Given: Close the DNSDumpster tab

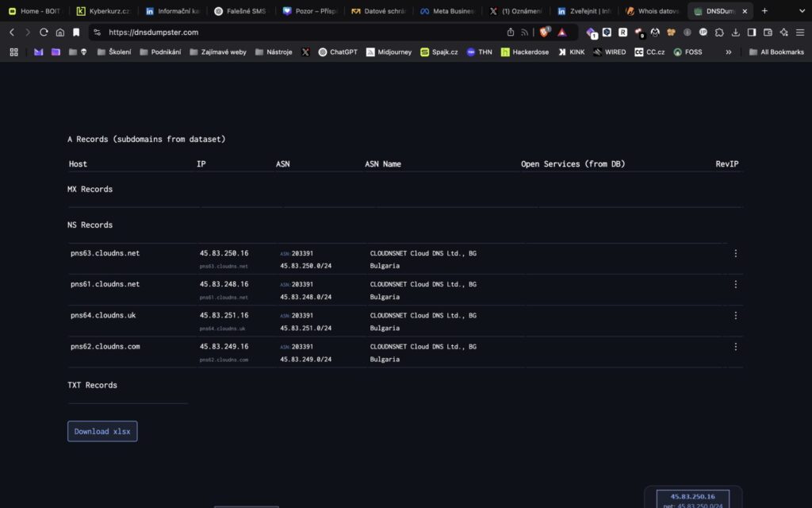Looking at the screenshot, I should [x=745, y=11].
